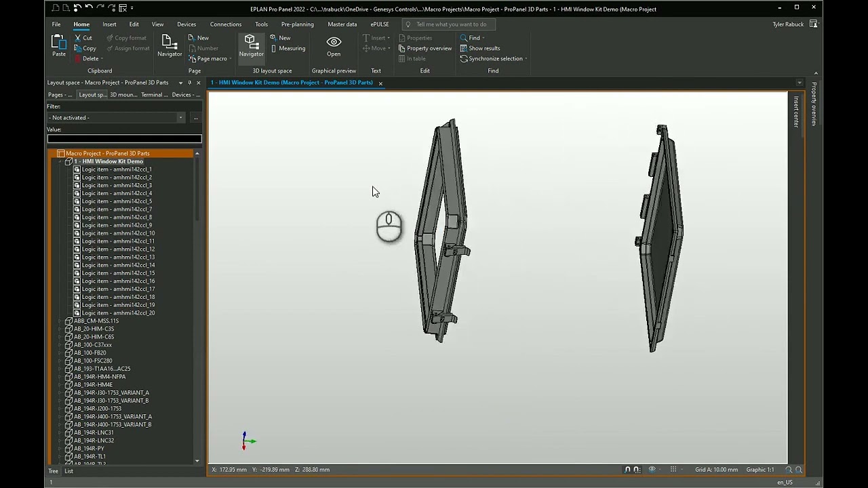Click the Property overview icon
Screen dimensions: 868x488
[402, 48]
